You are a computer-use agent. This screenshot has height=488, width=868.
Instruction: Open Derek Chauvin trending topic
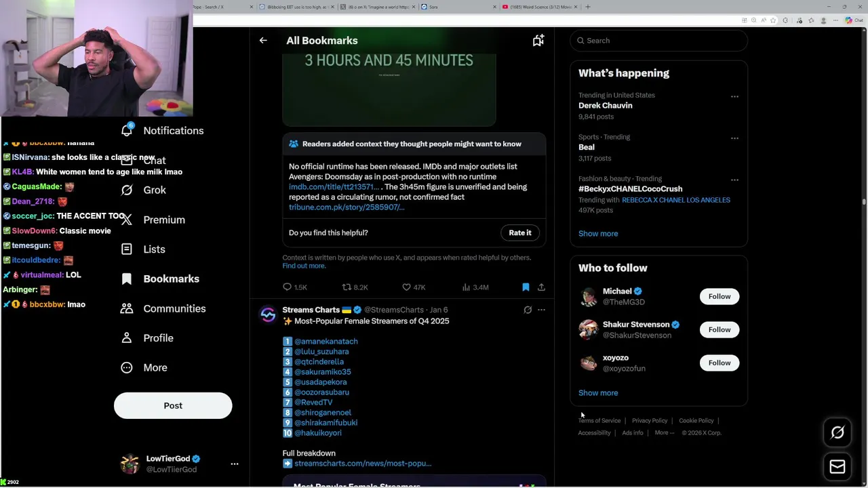(x=606, y=106)
